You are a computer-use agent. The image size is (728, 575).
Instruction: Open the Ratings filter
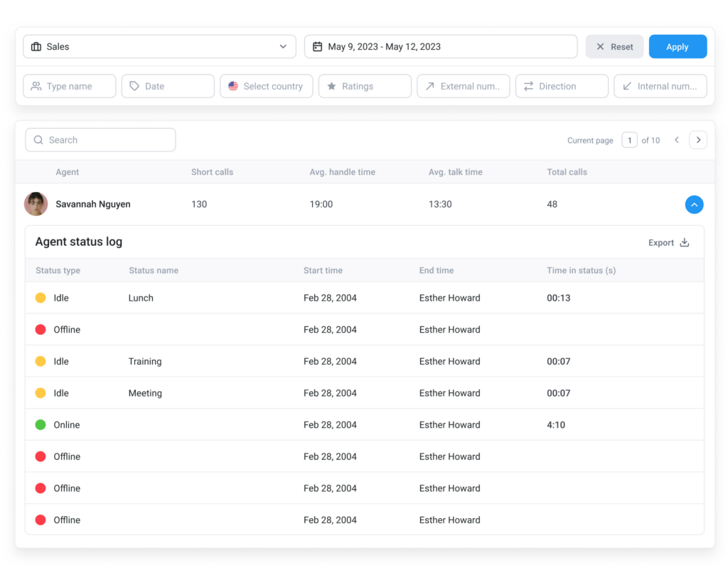(x=365, y=86)
